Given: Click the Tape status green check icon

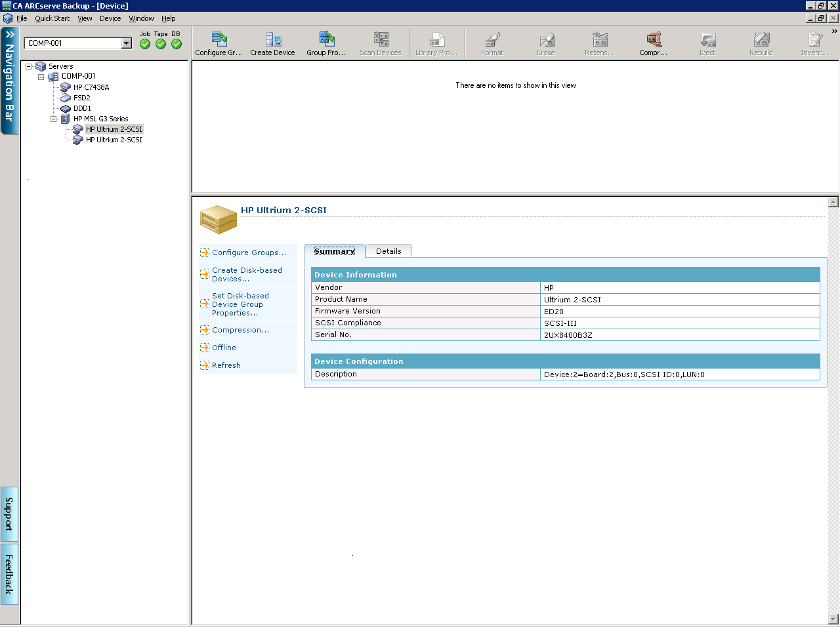Looking at the screenshot, I should (161, 44).
